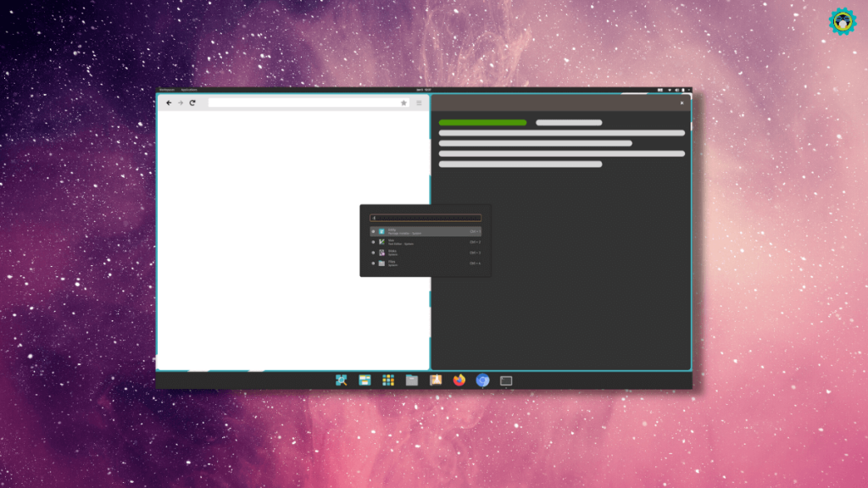868x488 pixels.
Task: Open the launcher search icon in dock
Action: click(342, 380)
